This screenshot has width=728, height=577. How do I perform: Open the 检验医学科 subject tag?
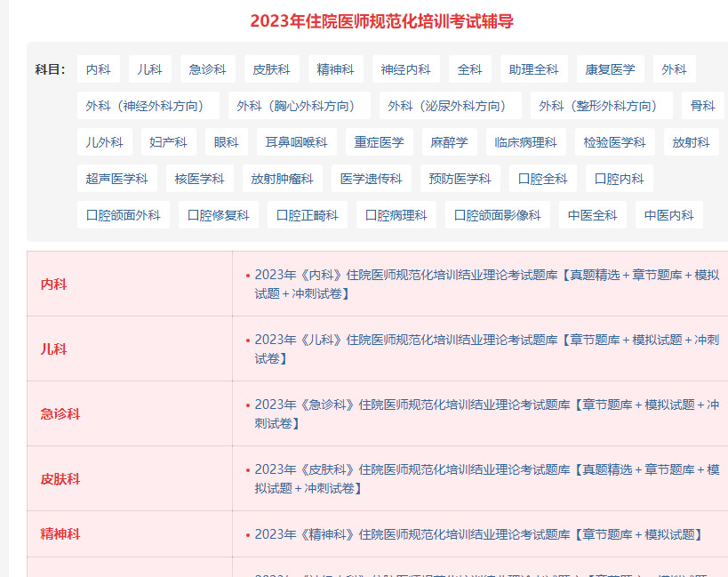click(x=615, y=142)
